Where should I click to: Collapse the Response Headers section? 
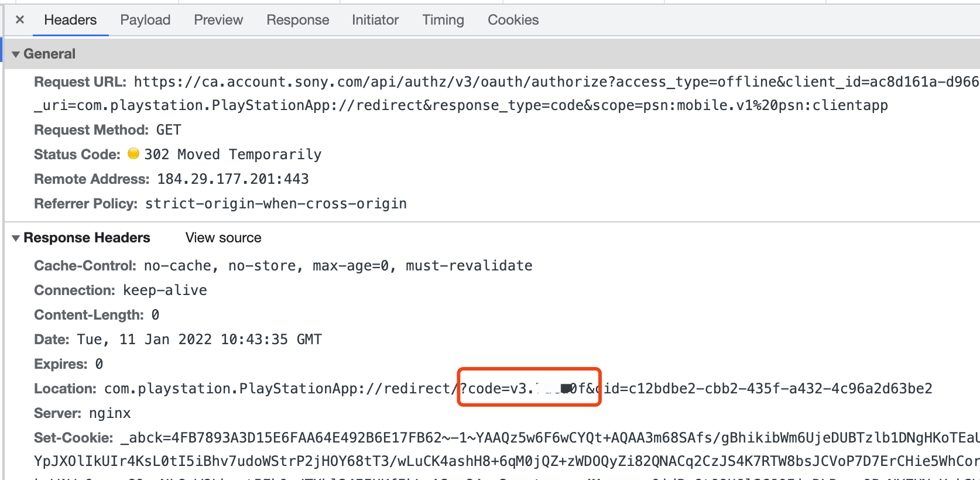coord(16,238)
